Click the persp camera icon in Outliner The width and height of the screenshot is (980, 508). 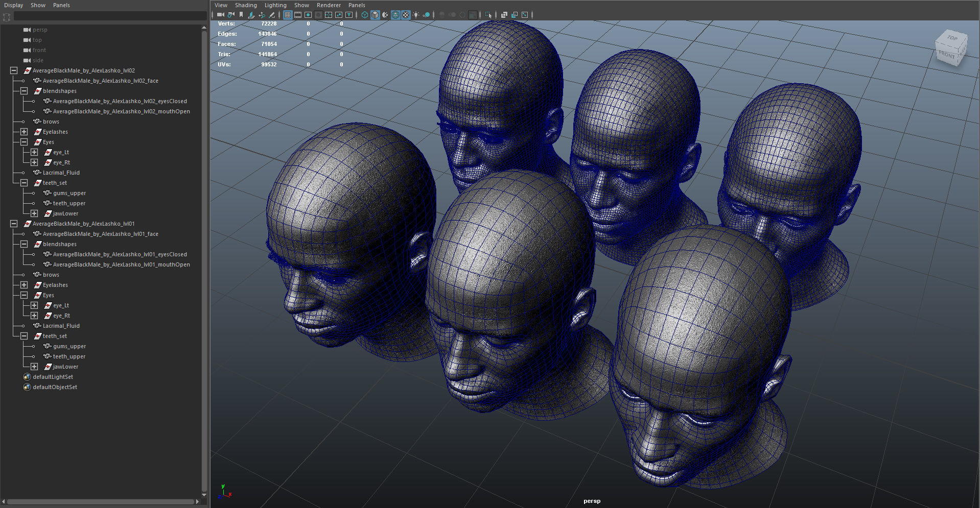pyautogui.click(x=27, y=30)
